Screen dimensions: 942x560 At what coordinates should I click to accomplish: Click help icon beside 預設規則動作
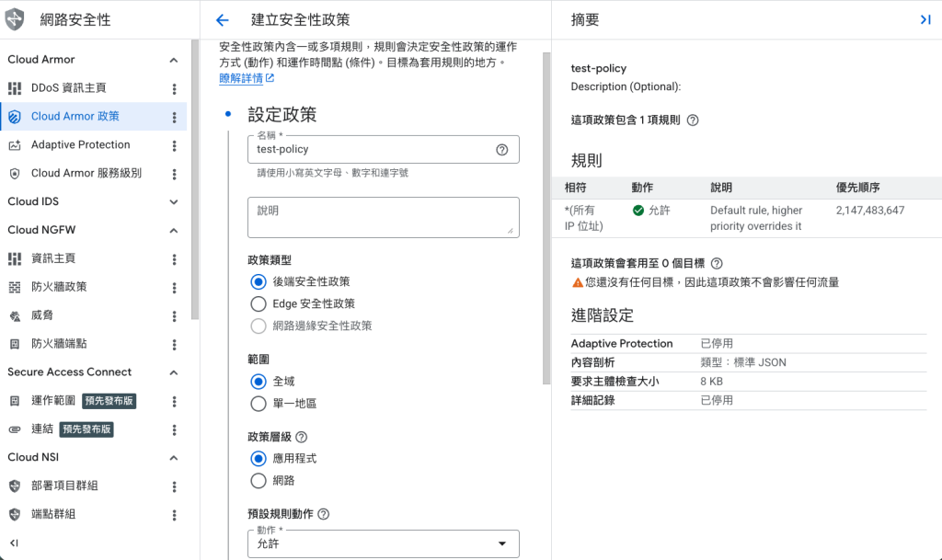pos(323,515)
